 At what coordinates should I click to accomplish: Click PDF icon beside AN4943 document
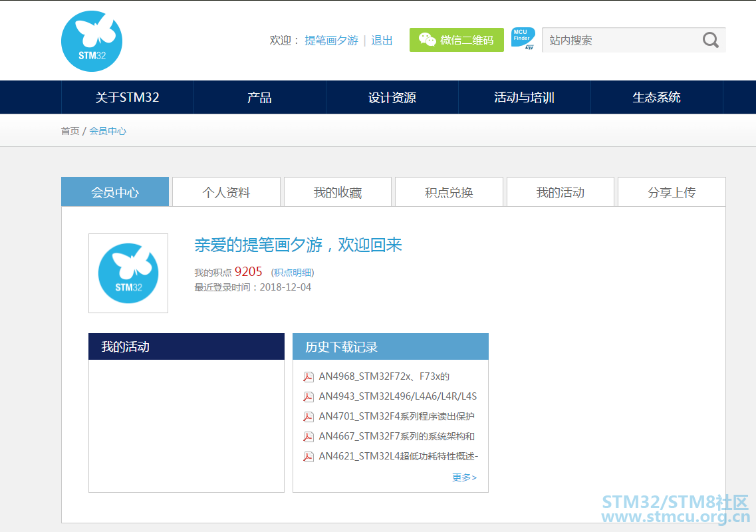coord(309,396)
